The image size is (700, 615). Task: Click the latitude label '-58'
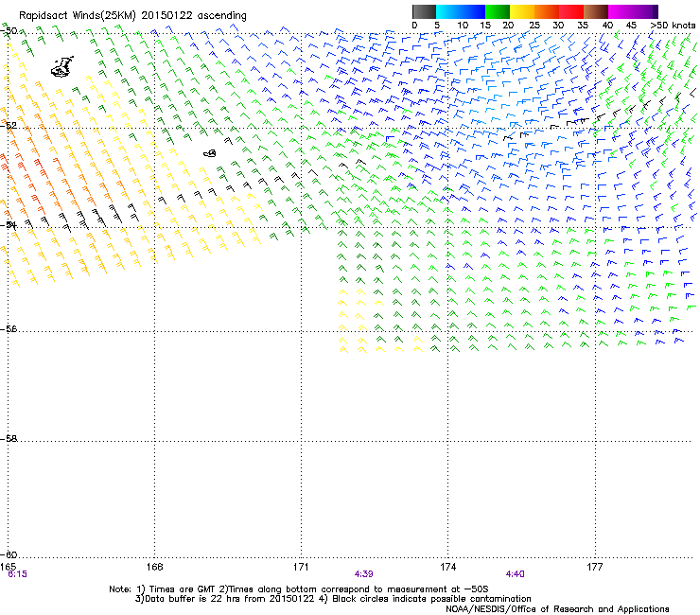coord(9,439)
